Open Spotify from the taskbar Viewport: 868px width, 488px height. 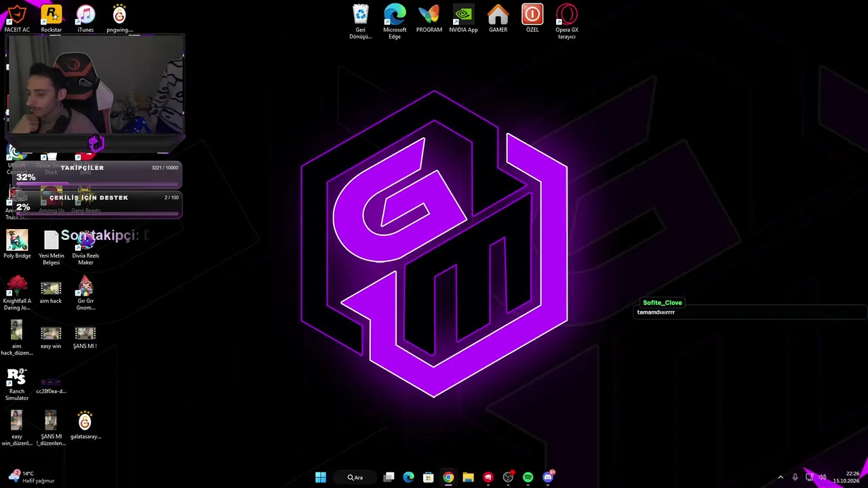(528, 477)
